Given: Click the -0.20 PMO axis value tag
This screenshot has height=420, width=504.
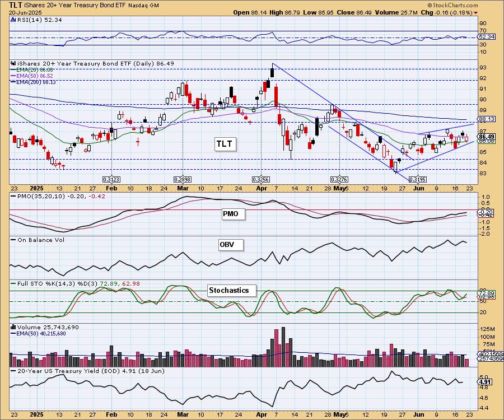Looking at the screenshot, I should coord(486,212).
